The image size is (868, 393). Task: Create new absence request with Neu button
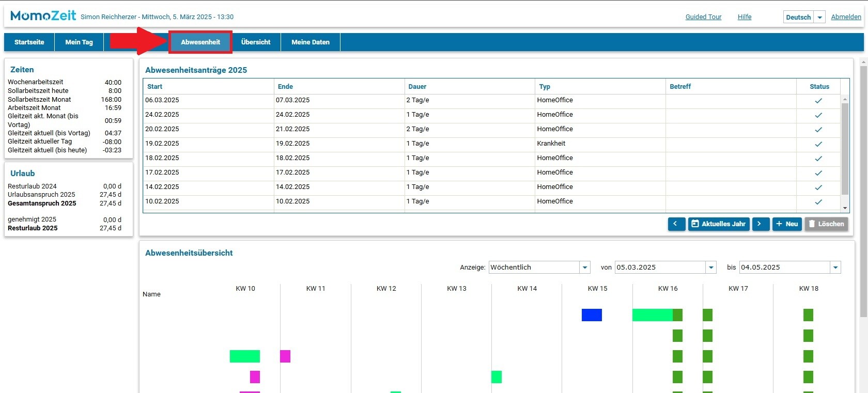[786, 224]
